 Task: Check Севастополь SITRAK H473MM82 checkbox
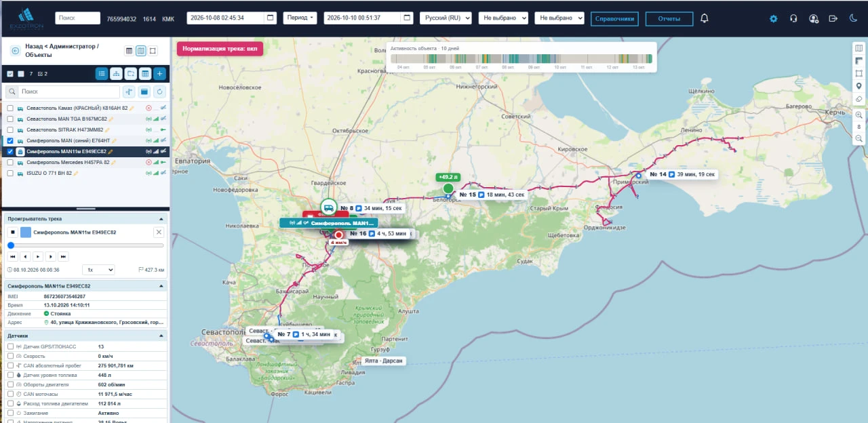pyautogui.click(x=10, y=129)
